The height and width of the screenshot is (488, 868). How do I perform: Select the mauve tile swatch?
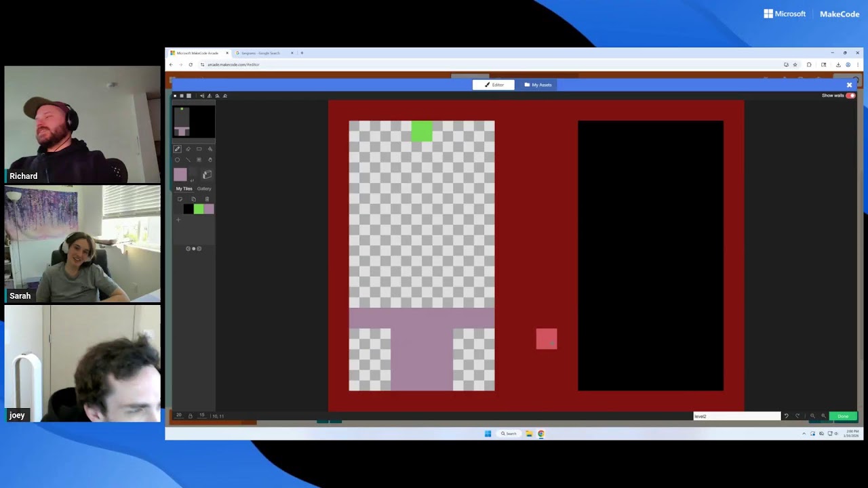209,209
